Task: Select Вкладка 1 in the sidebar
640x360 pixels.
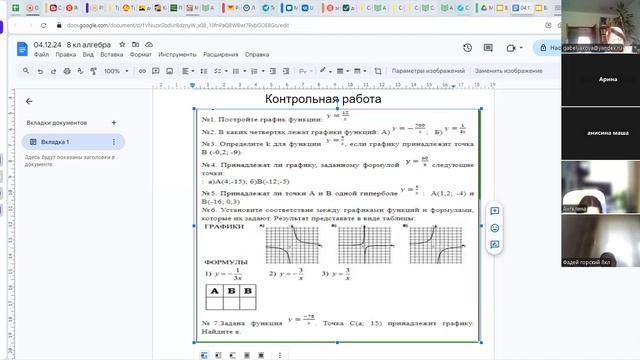Action: pyautogui.click(x=73, y=142)
